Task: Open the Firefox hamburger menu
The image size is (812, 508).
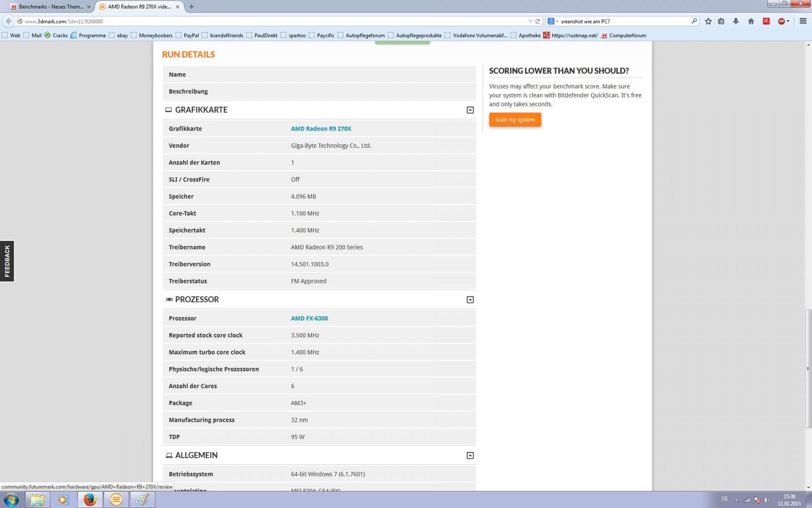Action: point(803,21)
